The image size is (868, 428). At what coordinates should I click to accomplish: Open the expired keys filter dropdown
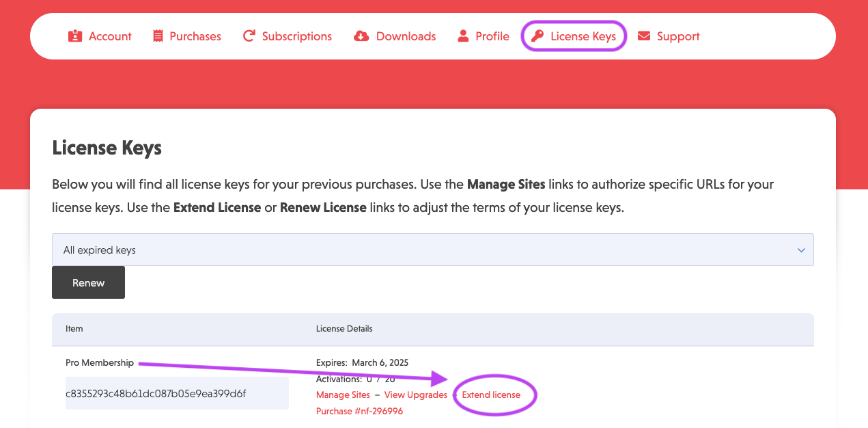pyautogui.click(x=433, y=250)
